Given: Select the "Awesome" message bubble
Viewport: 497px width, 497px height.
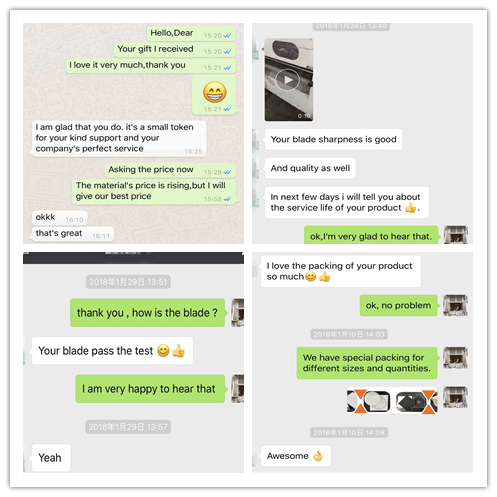Looking at the screenshot, I should (x=296, y=456).
